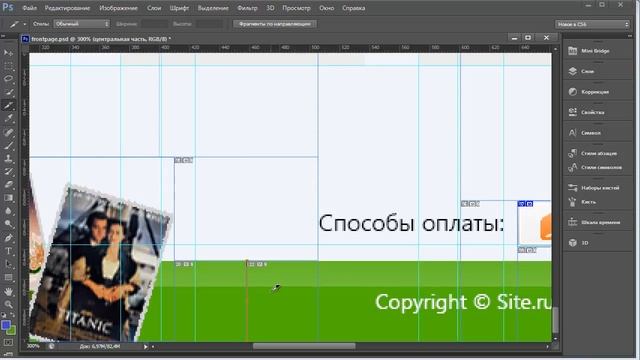
Task: Select the Quick Selection tool
Action: [x=9, y=92]
